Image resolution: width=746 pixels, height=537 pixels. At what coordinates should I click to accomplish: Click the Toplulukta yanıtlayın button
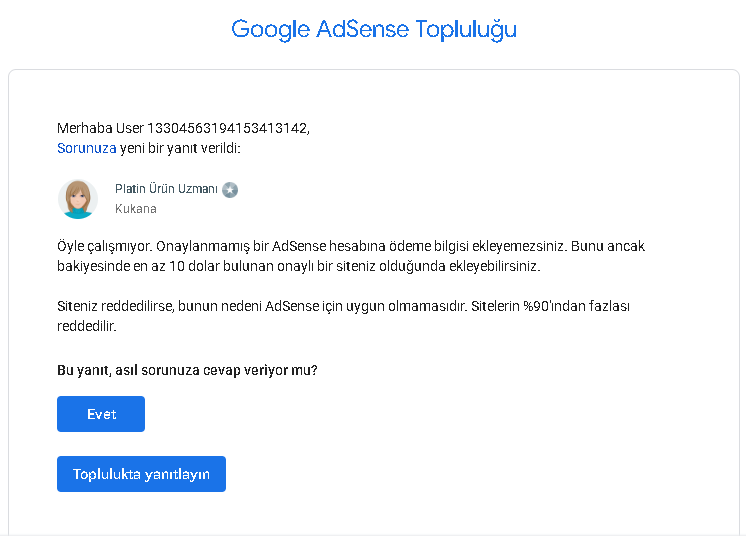pos(141,474)
